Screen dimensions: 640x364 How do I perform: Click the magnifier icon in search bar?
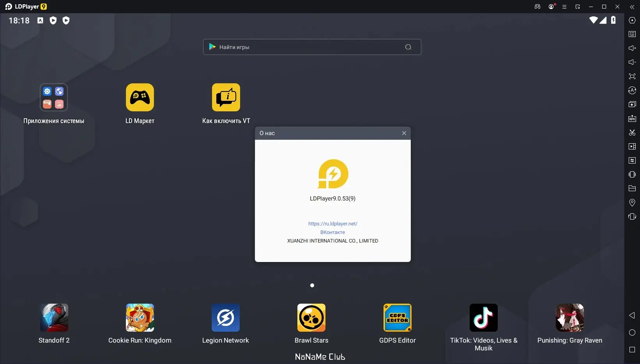click(x=408, y=47)
